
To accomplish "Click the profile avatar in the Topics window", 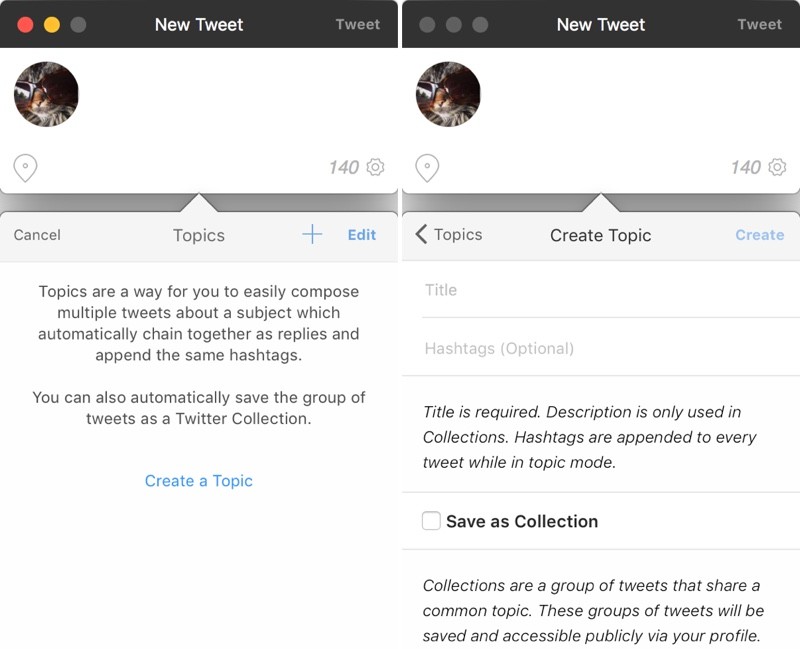I will (46, 94).
